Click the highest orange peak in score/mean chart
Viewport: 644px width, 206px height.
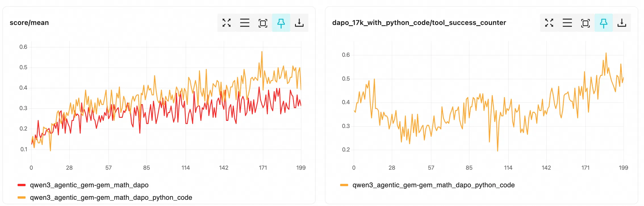[x=262, y=52]
